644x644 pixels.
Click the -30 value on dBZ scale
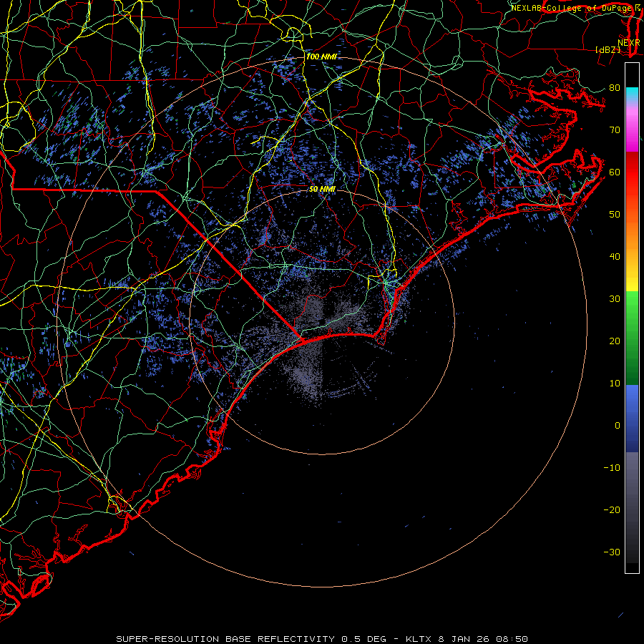pyautogui.click(x=612, y=552)
